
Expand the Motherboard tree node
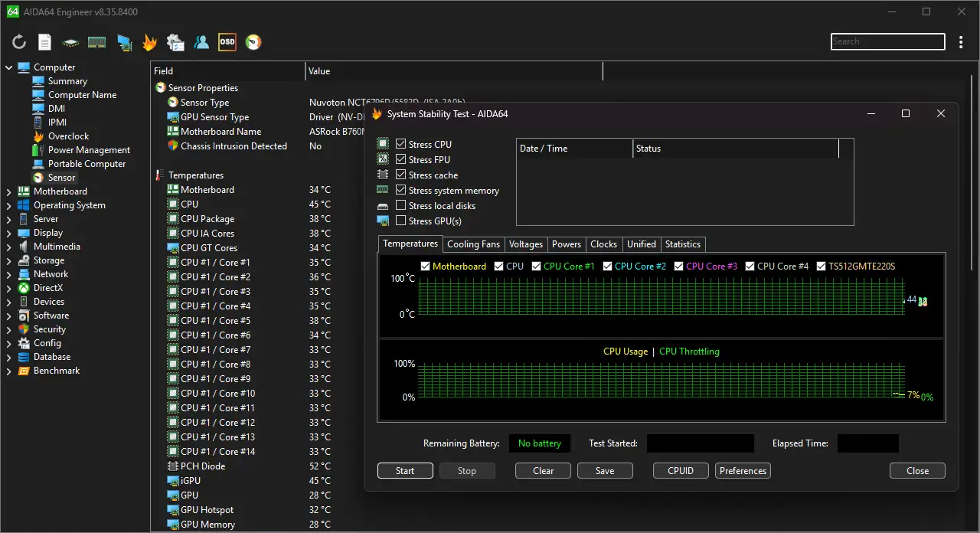[x=9, y=191]
